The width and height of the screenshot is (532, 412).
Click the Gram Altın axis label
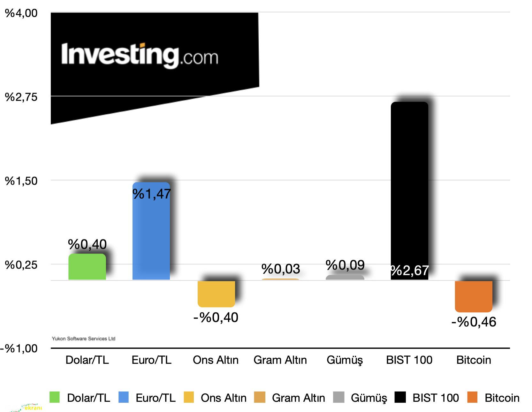click(280, 360)
